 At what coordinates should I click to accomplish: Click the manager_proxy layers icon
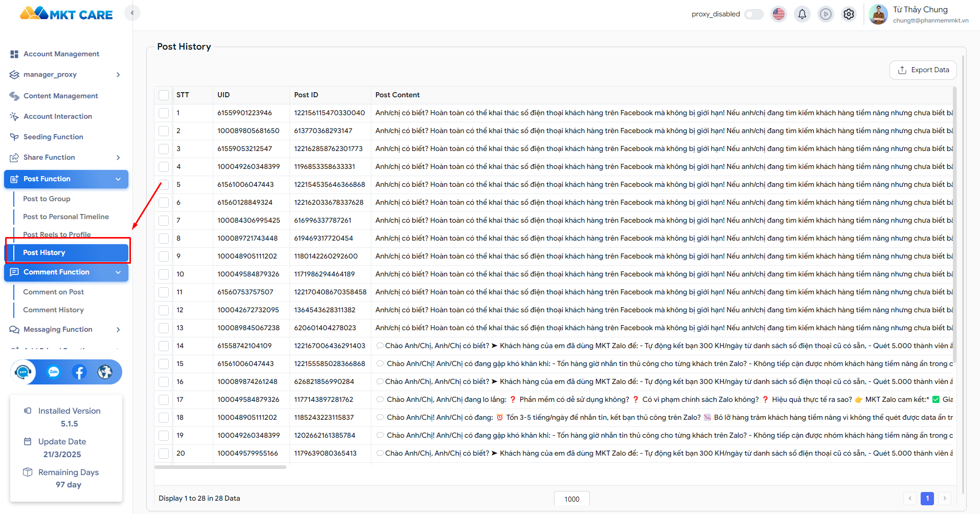pyautogui.click(x=14, y=75)
